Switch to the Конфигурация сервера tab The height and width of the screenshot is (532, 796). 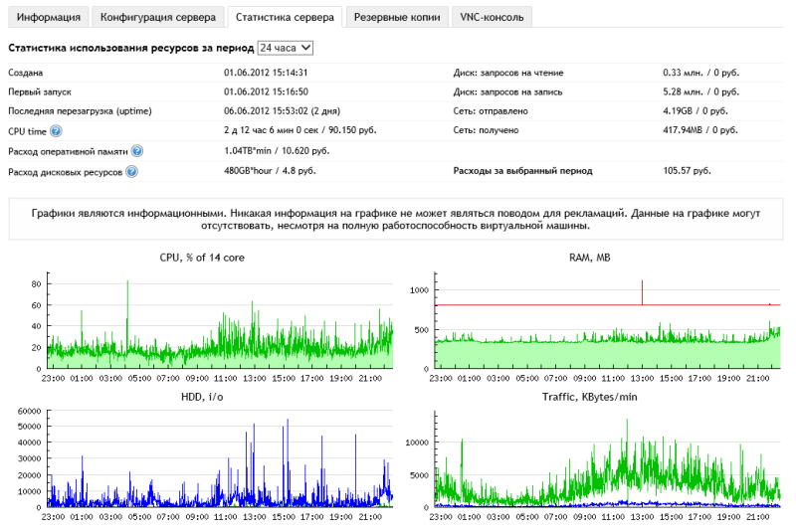coord(158,17)
